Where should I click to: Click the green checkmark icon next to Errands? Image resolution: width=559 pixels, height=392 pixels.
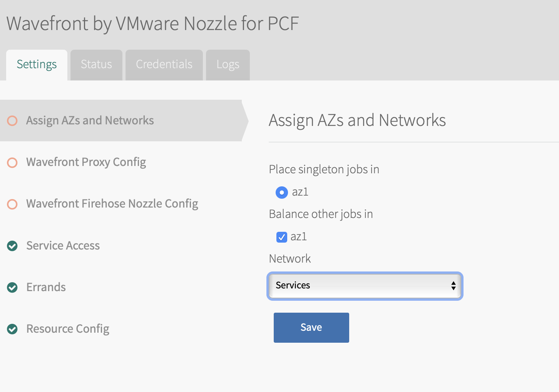pos(12,287)
